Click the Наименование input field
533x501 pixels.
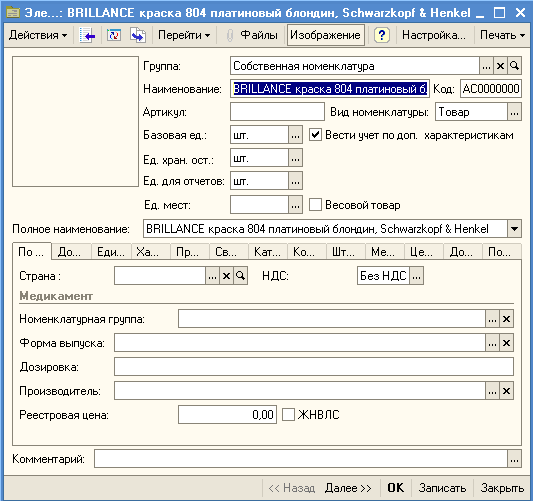click(x=329, y=89)
